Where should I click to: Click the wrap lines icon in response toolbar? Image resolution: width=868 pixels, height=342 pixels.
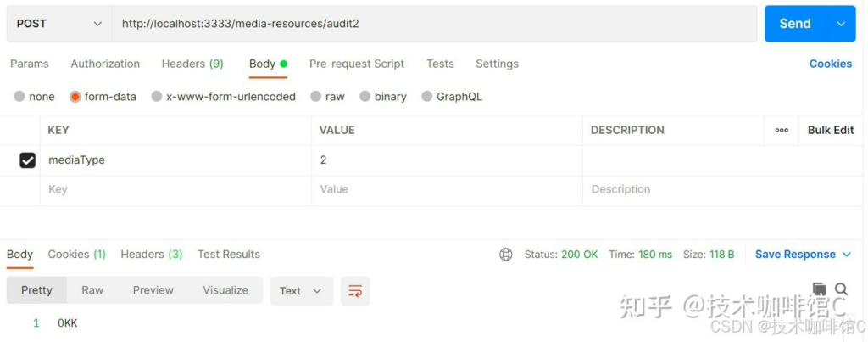click(x=355, y=290)
